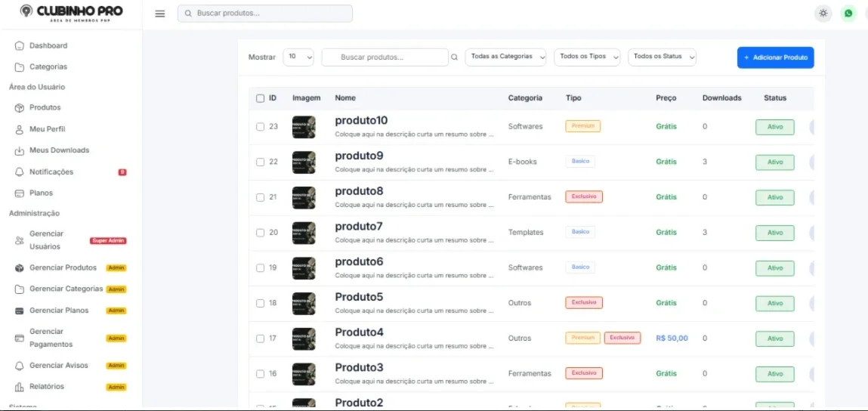Click the magnifier beside the product search field
Image resolution: width=868 pixels, height=411 pixels.
click(x=455, y=57)
